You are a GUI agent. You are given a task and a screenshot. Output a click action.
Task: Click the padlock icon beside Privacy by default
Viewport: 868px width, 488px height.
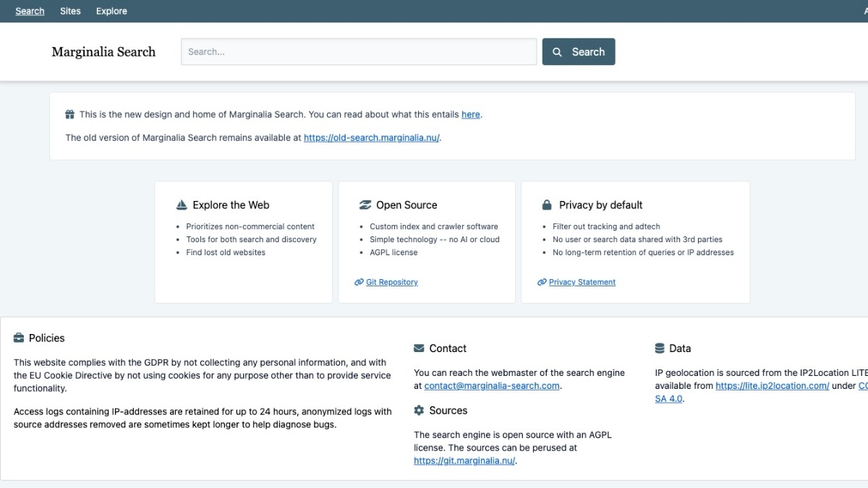[x=548, y=205]
